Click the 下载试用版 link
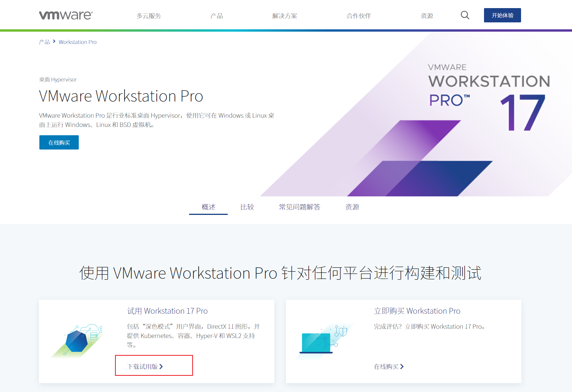This screenshot has height=392, width=572. coord(145,367)
